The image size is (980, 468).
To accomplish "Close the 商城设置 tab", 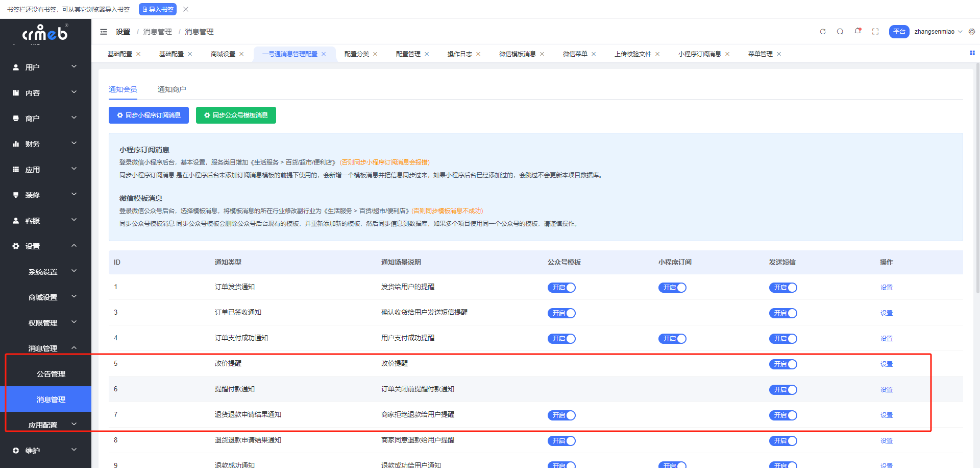I will (241, 54).
